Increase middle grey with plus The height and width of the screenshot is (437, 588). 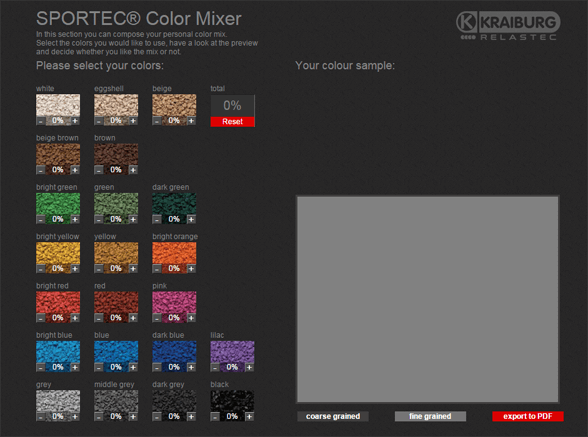pos(133,417)
